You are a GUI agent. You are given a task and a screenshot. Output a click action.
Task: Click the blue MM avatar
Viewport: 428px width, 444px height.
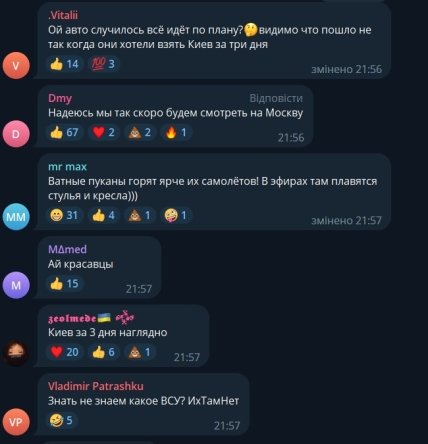point(16,217)
